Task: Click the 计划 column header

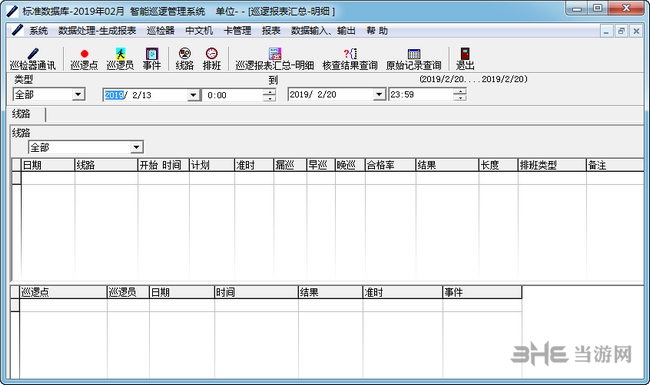Action: 212,165
